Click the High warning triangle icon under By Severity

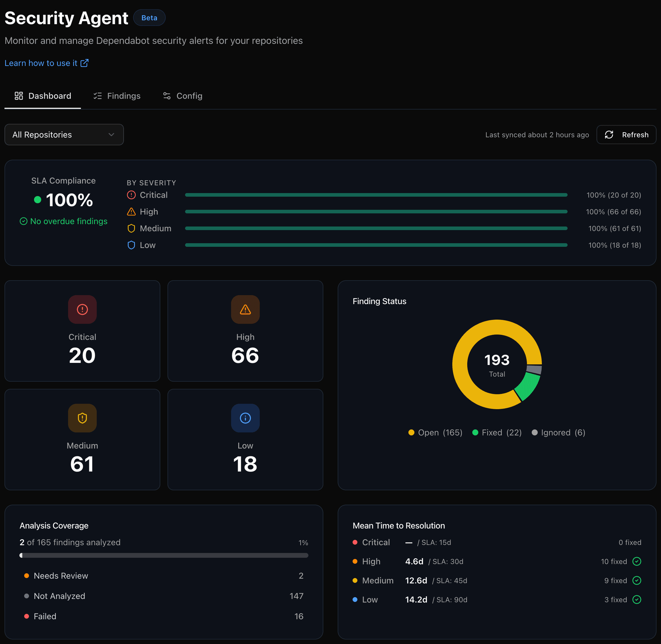click(x=131, y=212)
